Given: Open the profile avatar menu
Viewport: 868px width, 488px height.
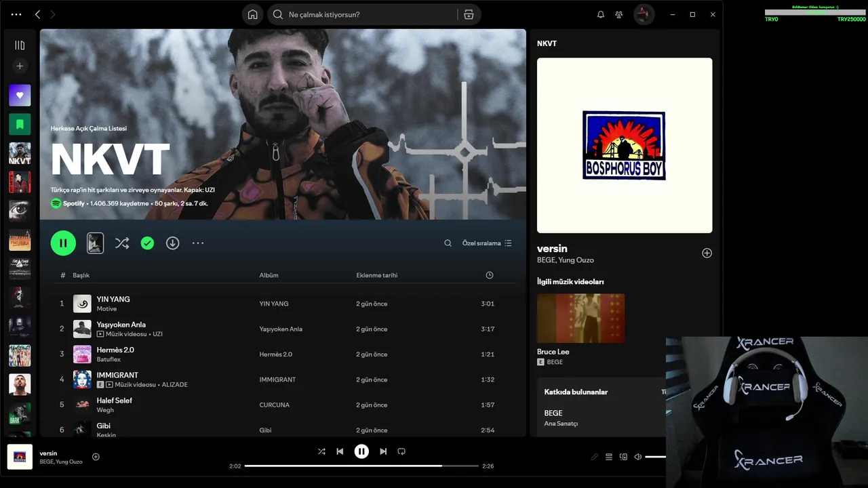Looking at the screenshot, I should pyautogui.click(x=644, y=14).
